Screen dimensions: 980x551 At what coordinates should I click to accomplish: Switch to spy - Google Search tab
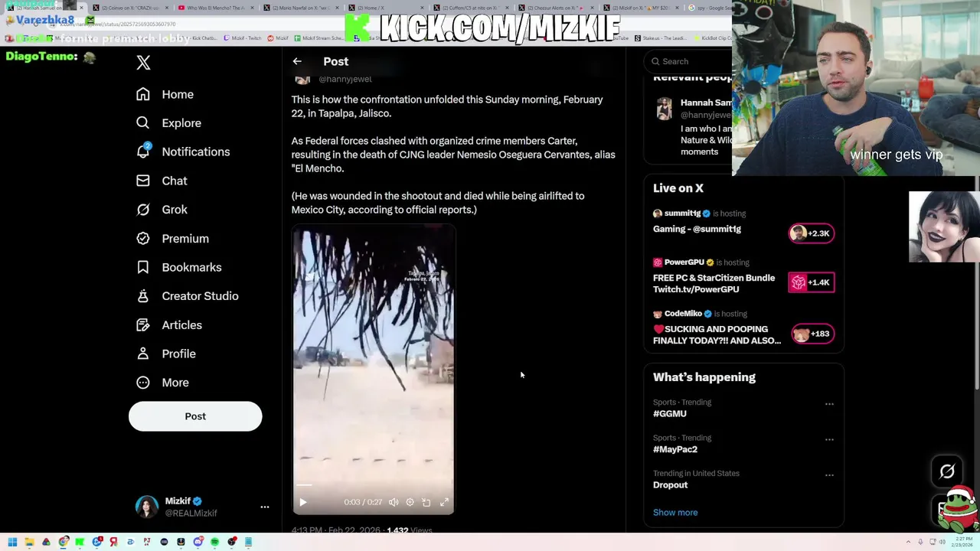(x=710, y=8)
